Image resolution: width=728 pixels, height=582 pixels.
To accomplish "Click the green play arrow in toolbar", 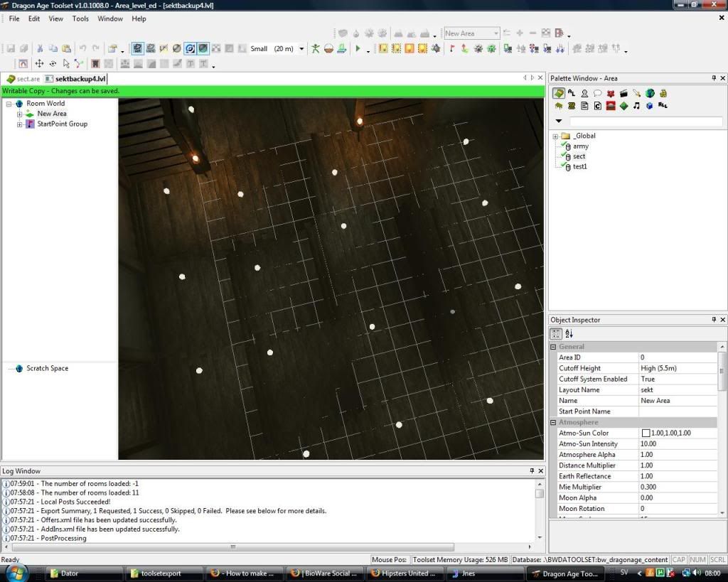I will [x=358, y=49].
